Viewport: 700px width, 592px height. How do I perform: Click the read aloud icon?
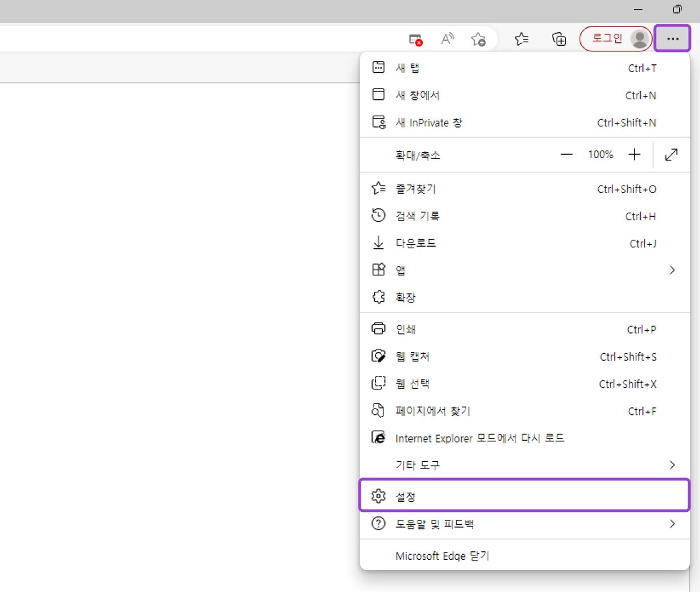pyautogui.click(x=448, y=39)
